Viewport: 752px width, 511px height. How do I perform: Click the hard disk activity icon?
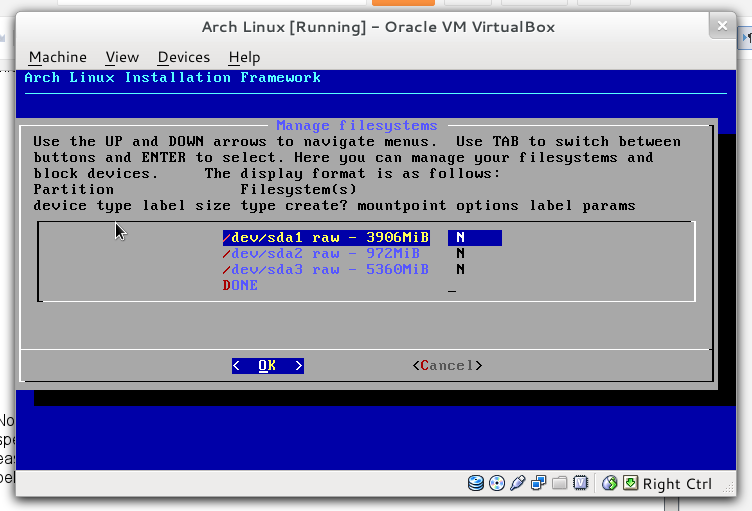coord(475,483)
